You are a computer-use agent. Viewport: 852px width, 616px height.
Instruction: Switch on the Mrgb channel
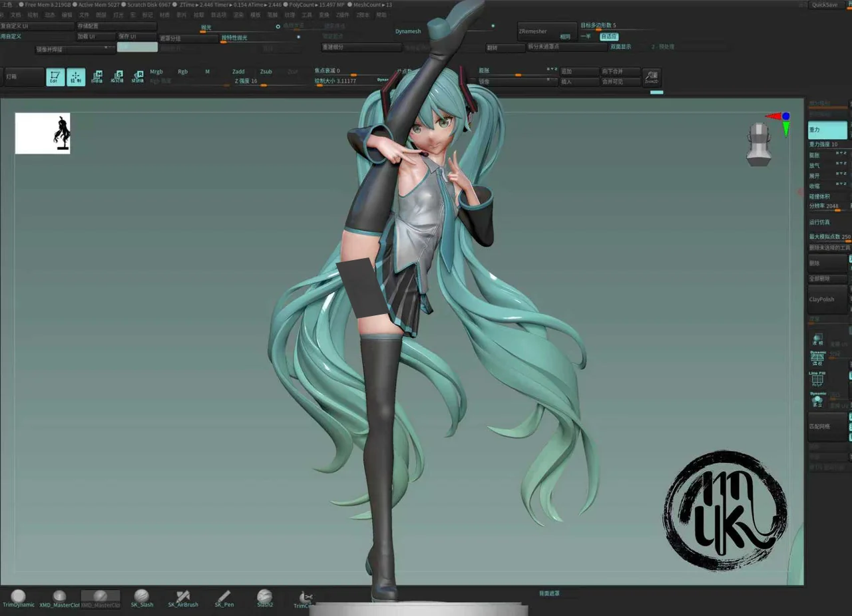pyautogui.click(x=156, y=71)
